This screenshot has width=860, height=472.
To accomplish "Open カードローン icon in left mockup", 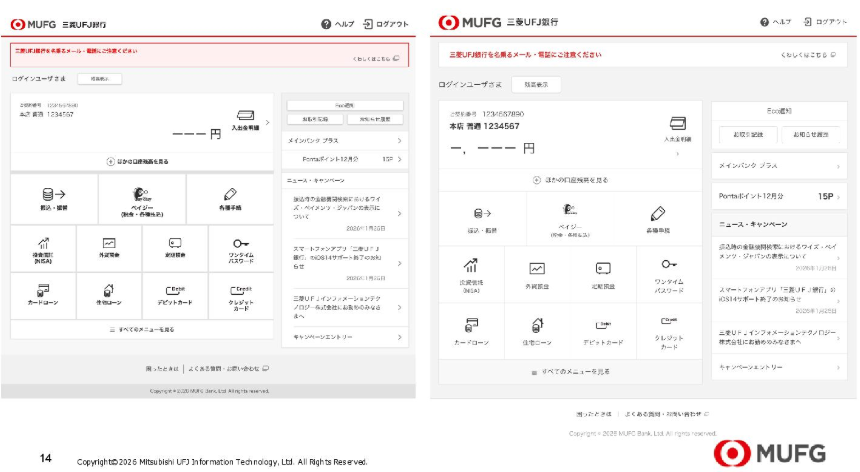I will point(43,290).
